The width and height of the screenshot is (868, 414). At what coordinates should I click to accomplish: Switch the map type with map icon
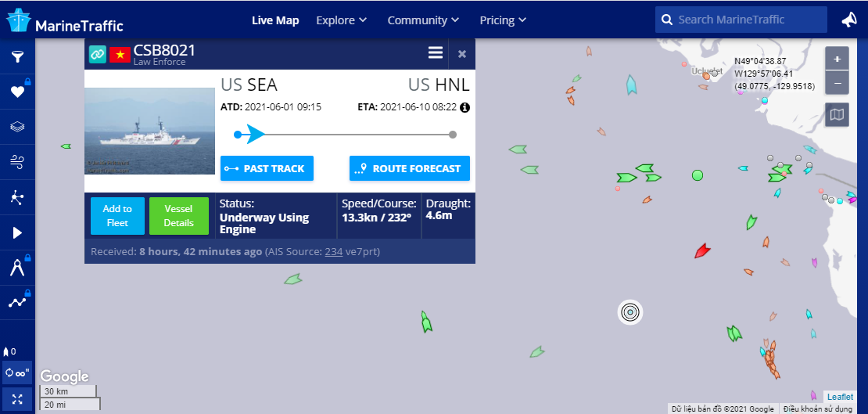point(837,115)
